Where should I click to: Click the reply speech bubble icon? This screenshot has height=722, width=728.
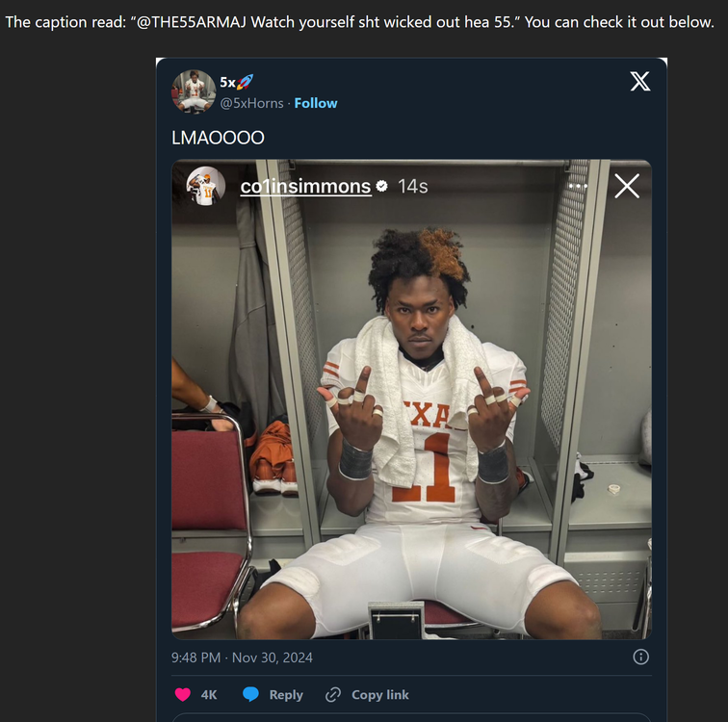pos(250,694)
